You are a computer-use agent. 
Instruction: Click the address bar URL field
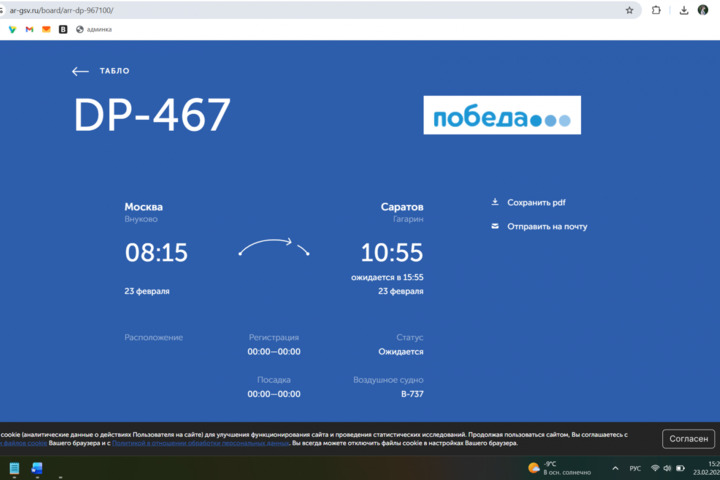tap(300, 10)
